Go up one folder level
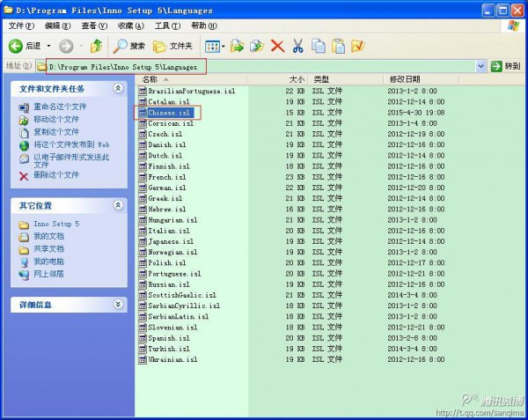Screen dimensions: 528x420 96,46
